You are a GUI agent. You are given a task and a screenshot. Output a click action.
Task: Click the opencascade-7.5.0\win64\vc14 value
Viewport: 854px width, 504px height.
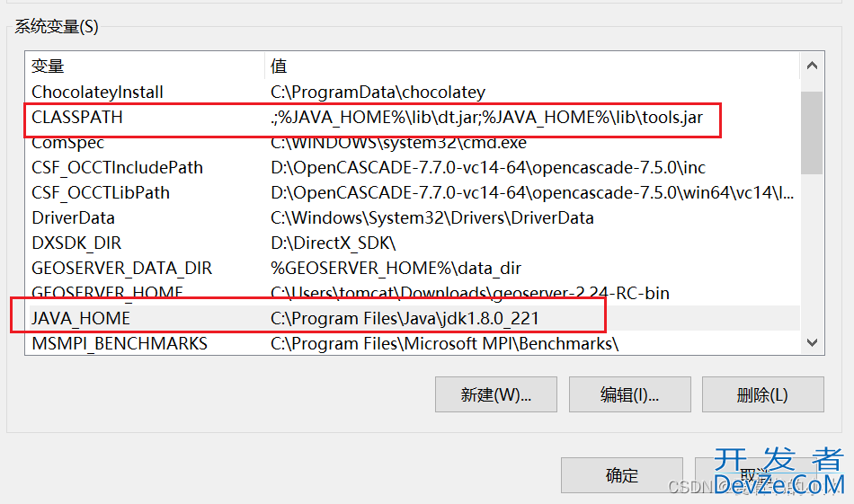click(x=532, y=192)
